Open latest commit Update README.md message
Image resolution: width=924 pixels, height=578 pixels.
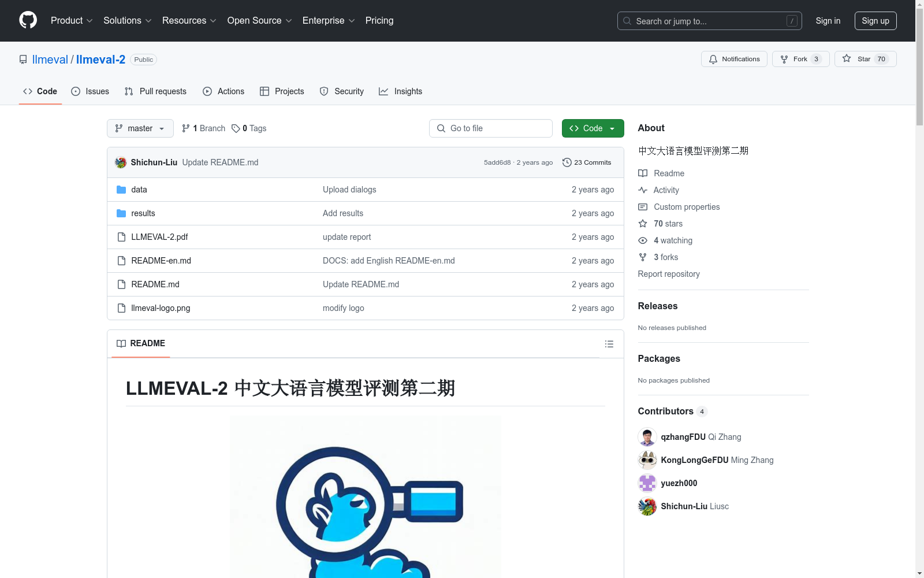220,162
